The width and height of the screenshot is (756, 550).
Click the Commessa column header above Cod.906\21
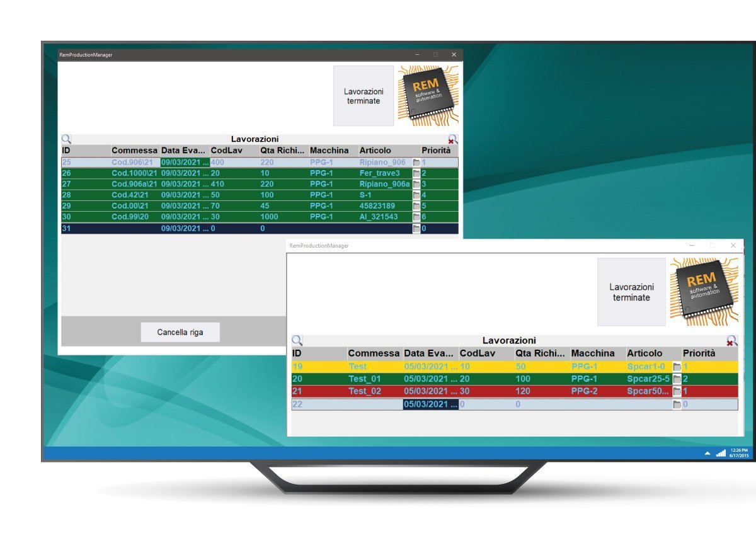coord(134,151)
